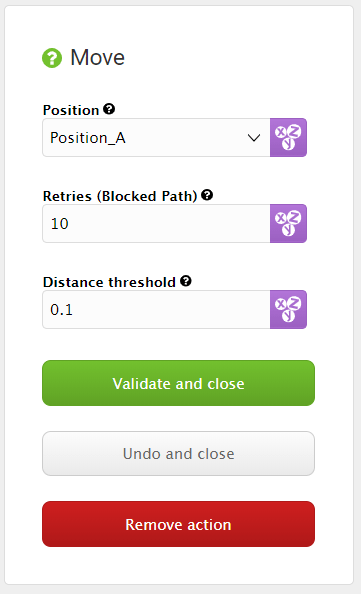This screenshot has width=361, height=594.
Task: Click the red Remove action button
Action: (x=178, y=524)
